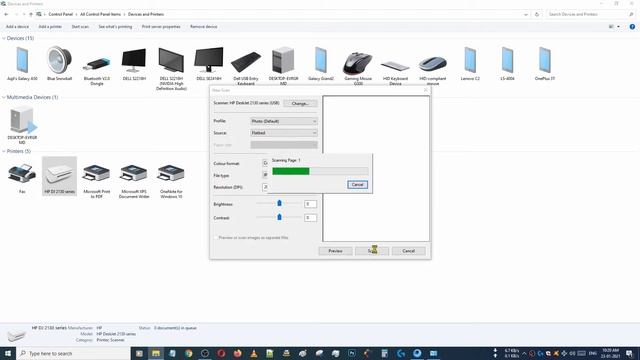Select the DELL SE2416H monitor icon

(x=209, y=63)
